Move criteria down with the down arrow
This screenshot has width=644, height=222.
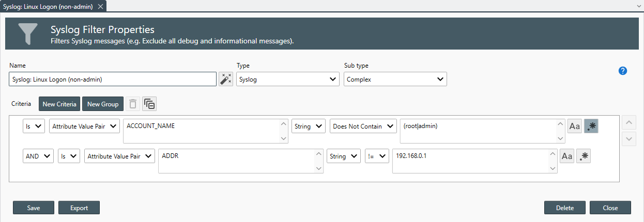(629, 138)
